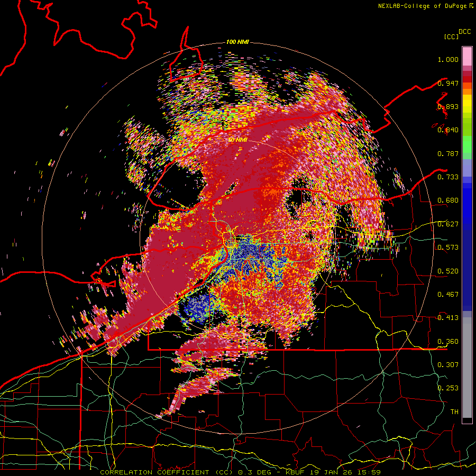Image resolution: width=476 pixels, height=476 pixels.
Task: Click the 0.307 scale value
Action: 448,364
